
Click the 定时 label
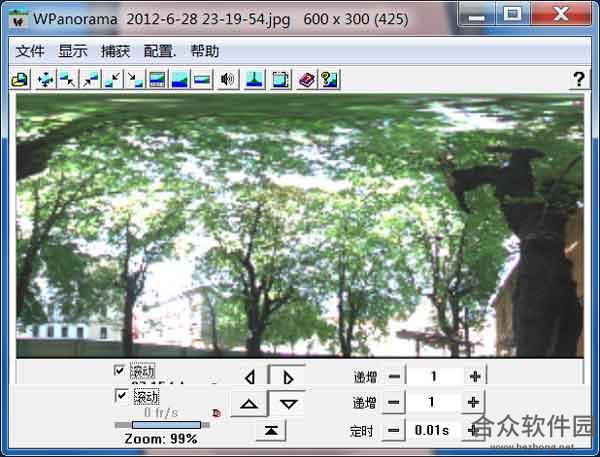click(362, 431)
